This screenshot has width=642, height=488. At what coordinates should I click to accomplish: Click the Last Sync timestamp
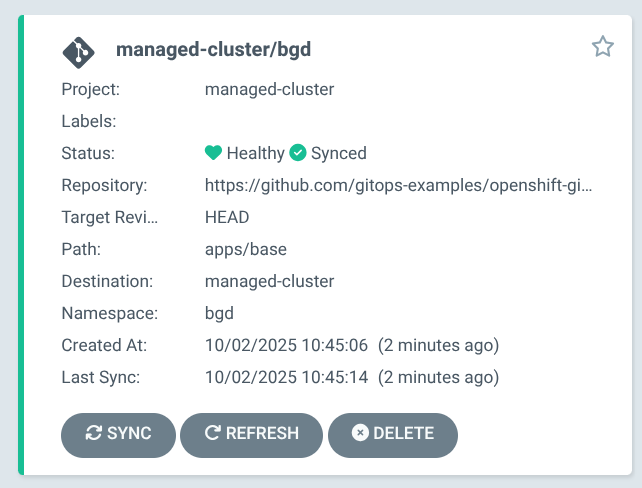(x=287, y=377)
